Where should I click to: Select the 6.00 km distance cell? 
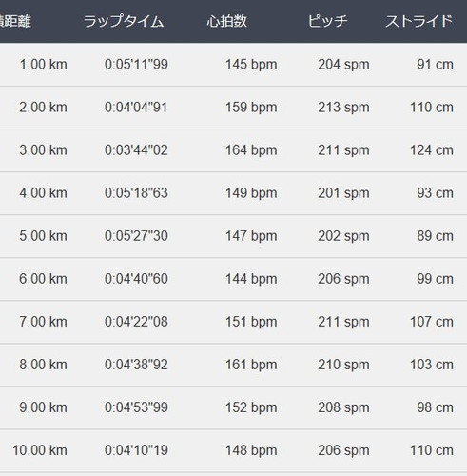[43, 279]
